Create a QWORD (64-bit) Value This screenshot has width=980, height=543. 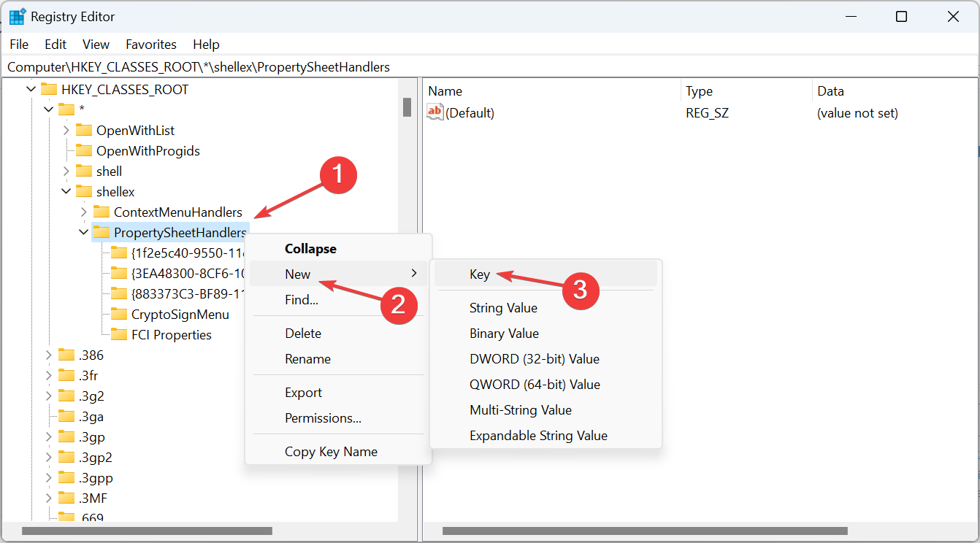545,385
